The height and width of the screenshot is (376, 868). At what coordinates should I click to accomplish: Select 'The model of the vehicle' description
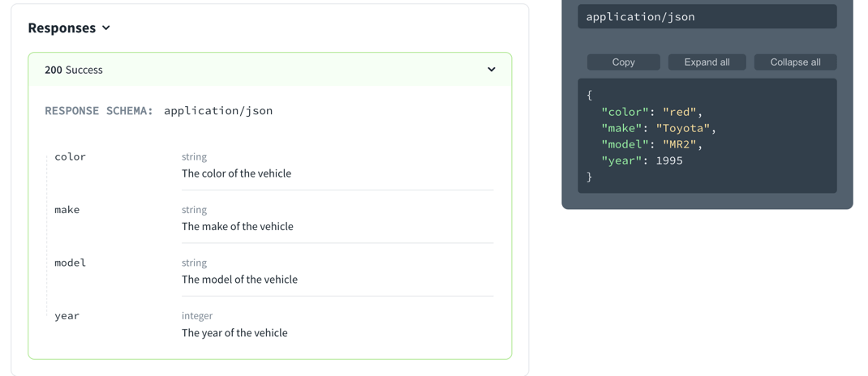pyautogui.click(x=239, y=280)
